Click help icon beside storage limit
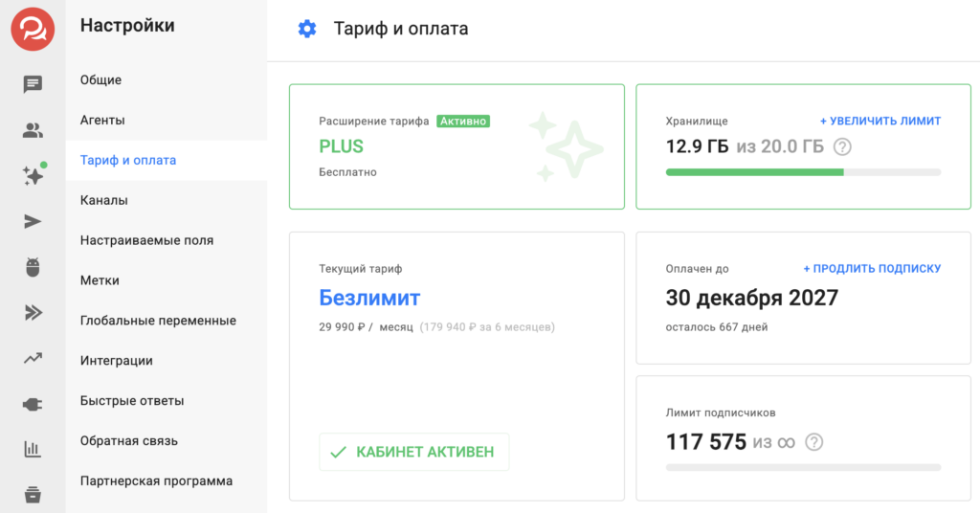 [x=842, y=147]
